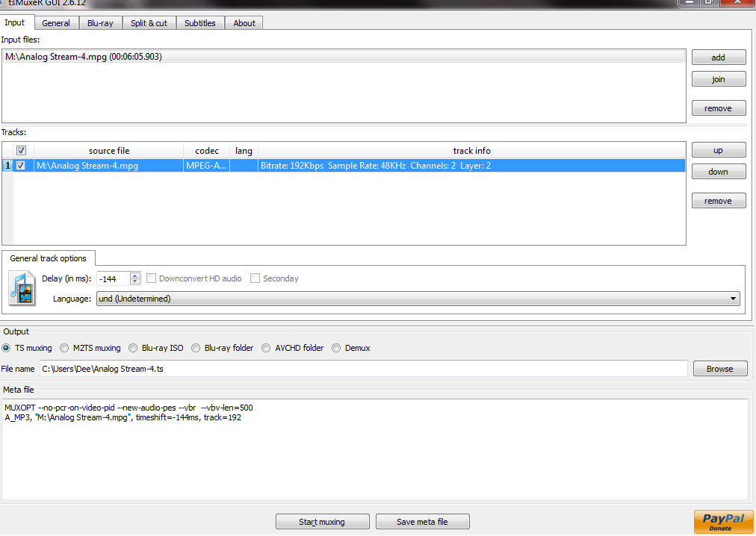The image size is (756, 536).
Task: Open the Blu-ray tab
Action: pyautogui.click(x=100, y=23)
